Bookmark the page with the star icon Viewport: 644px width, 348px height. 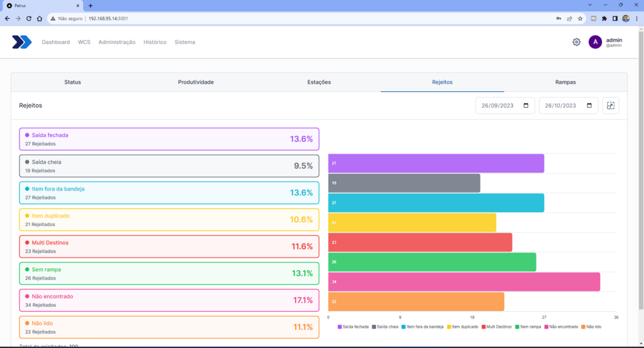580,18
